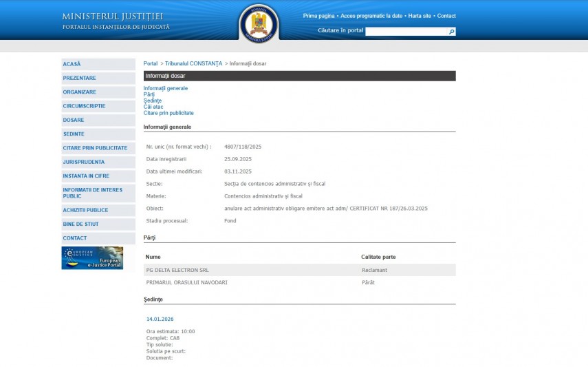Open the ȘEDINȚE sidebar menu item
Screen dimensions: 588x367
point(74,134)
